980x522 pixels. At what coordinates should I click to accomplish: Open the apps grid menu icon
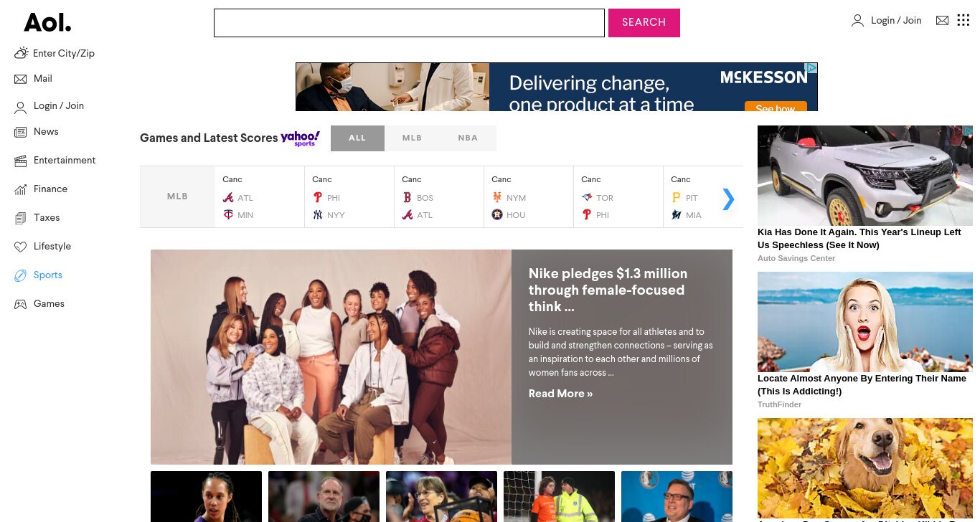(x=963, y=20)
